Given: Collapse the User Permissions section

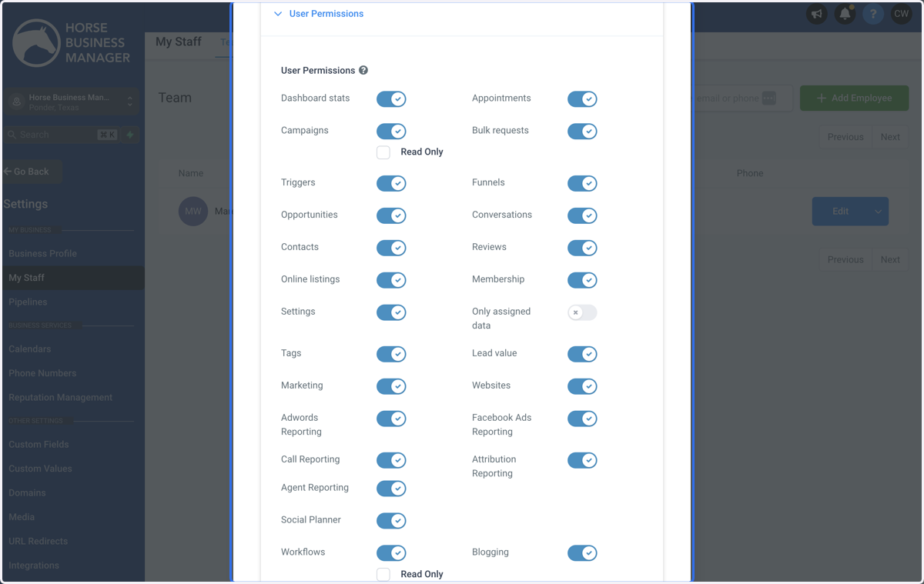Looking at the screenshot, I should click(x=319, y=14).
